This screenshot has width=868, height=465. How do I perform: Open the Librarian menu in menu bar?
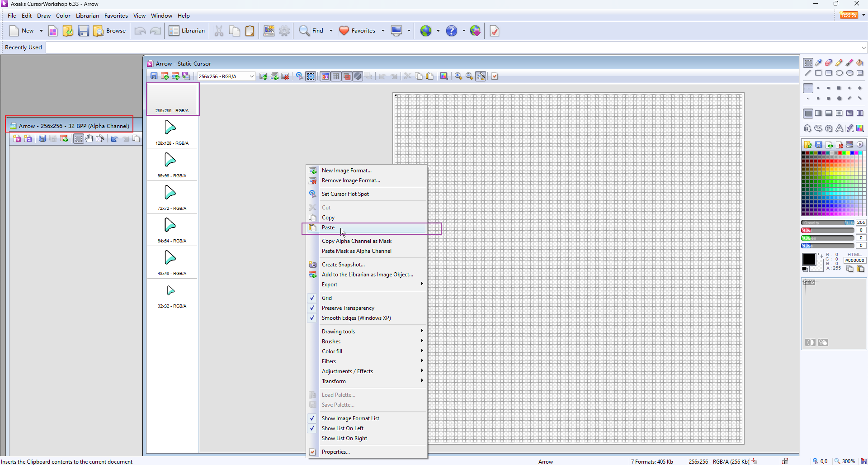click(87, 16)
